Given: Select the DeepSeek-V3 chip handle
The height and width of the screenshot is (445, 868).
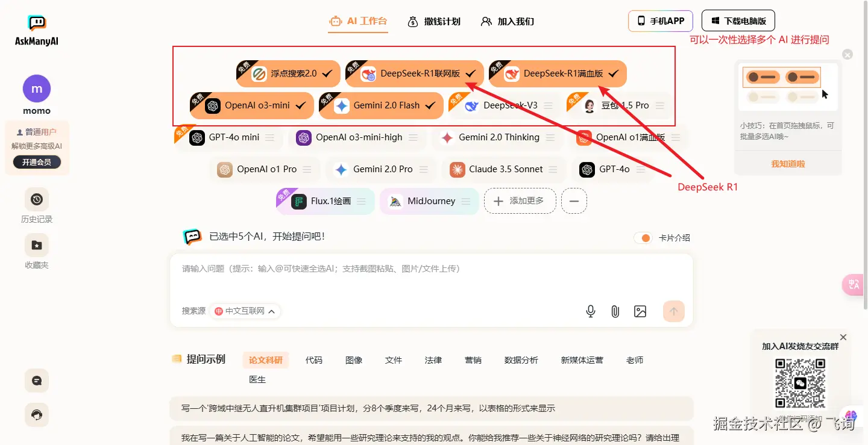Looking at the screenshot, I should point(547,105).
